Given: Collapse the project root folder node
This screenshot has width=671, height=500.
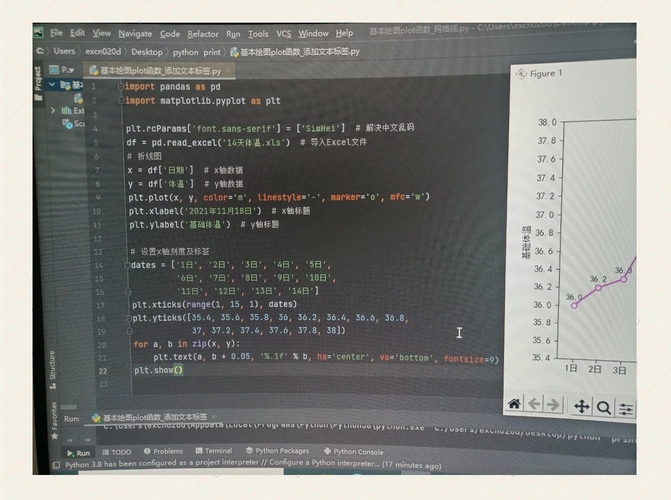Looking at the screenshot, I should (52, 84).
